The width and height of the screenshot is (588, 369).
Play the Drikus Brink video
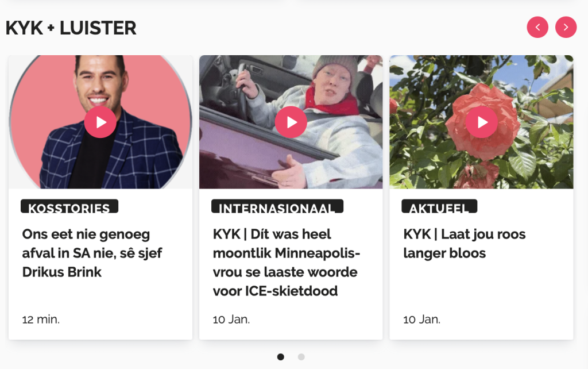pyautogui.click(x=100, y=122)
